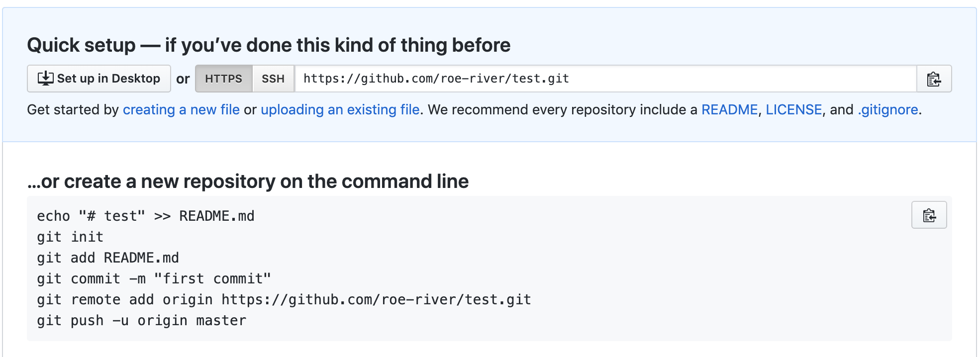980x357 pixels.
Task: Click the git commit first commit line
Action: 154,279
